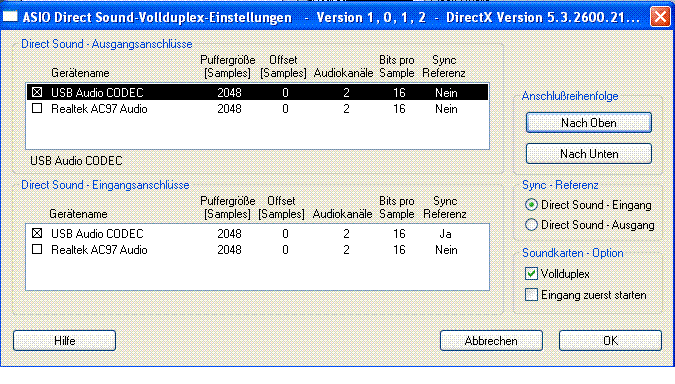Click sync reference Nein of input Realtek

pos(446,250)
